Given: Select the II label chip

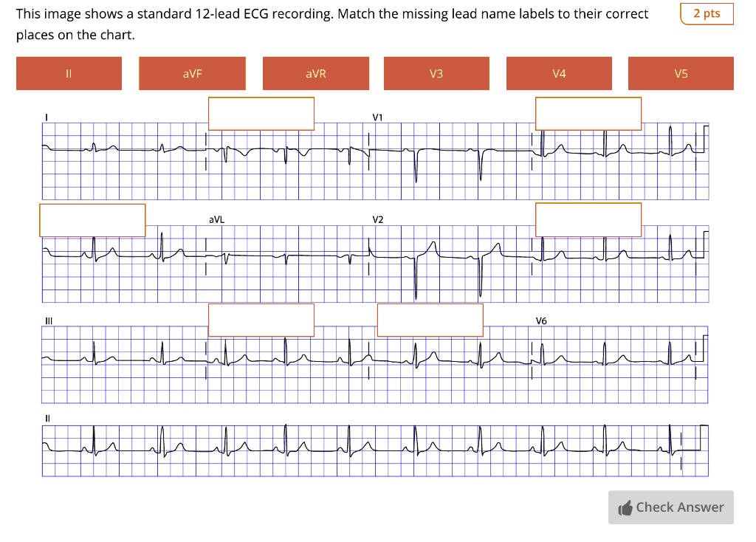Looking at the screenshot, I should click(x=69, y=73).
